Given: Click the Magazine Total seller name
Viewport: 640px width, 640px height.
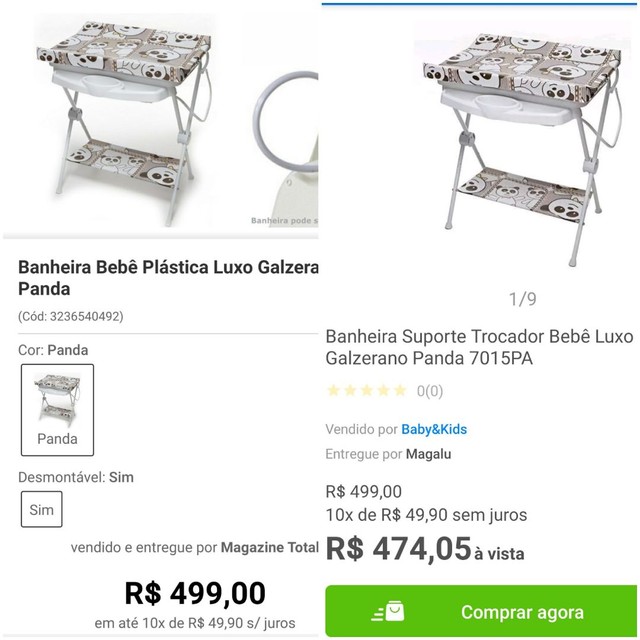Looking at the screenshot, I should tap(269, 547).
